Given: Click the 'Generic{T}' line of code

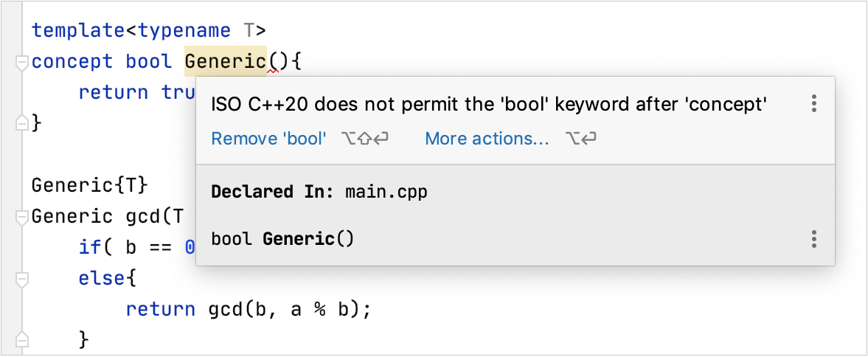Looking at the screenshot, I should point(89,184).
